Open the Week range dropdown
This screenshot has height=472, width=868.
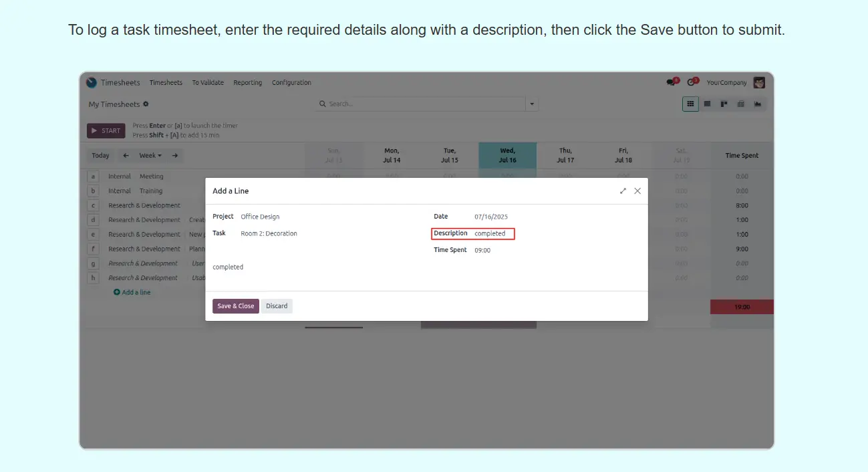tap(150, 156)
